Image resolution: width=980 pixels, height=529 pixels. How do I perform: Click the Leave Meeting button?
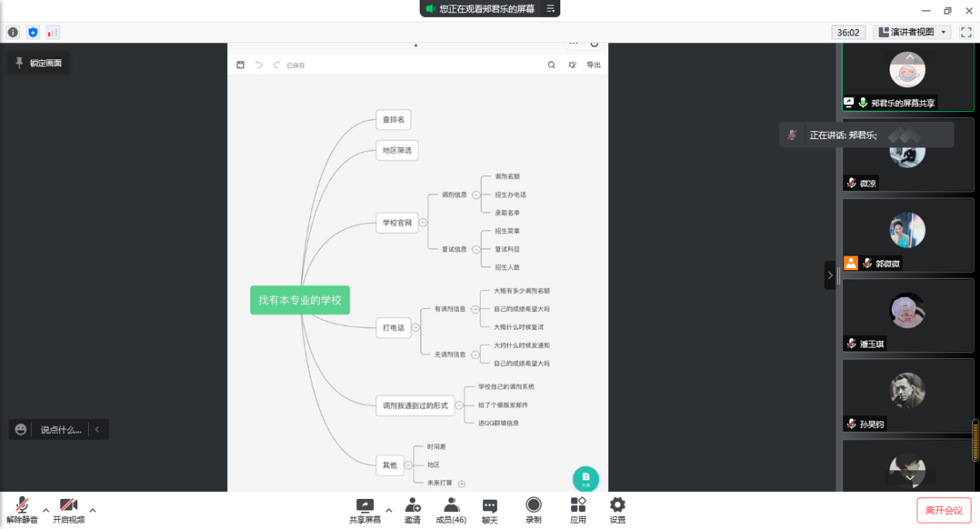[944, 510]
